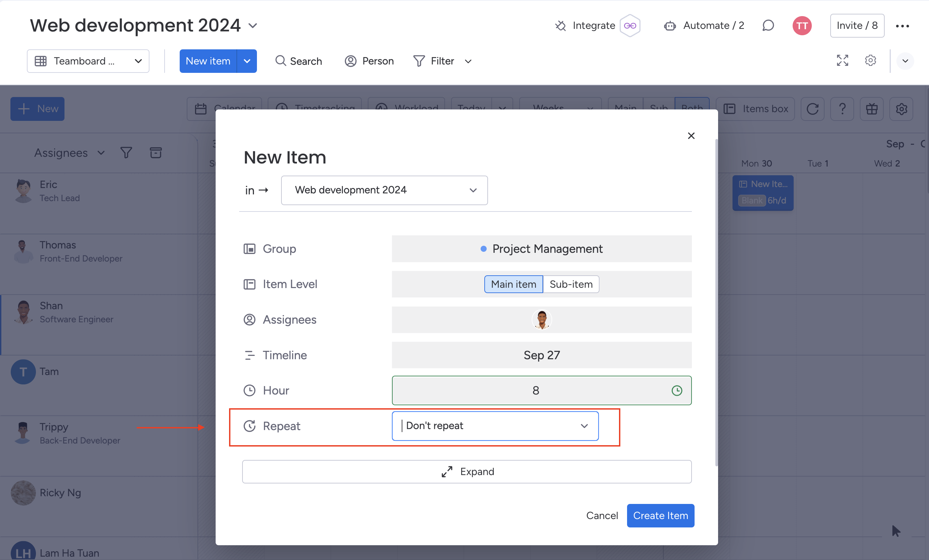Switch item level to Sub-item

[x=571, y=284]
